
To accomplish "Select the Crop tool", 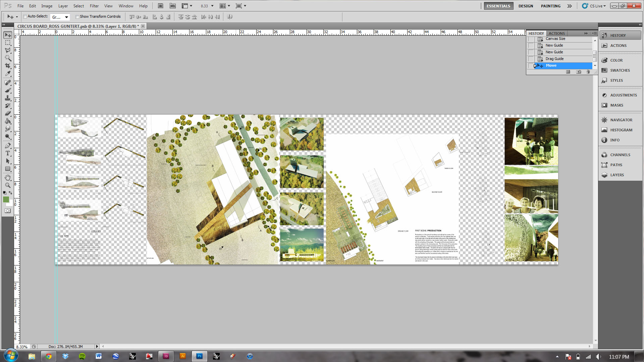I will [8, 66].
